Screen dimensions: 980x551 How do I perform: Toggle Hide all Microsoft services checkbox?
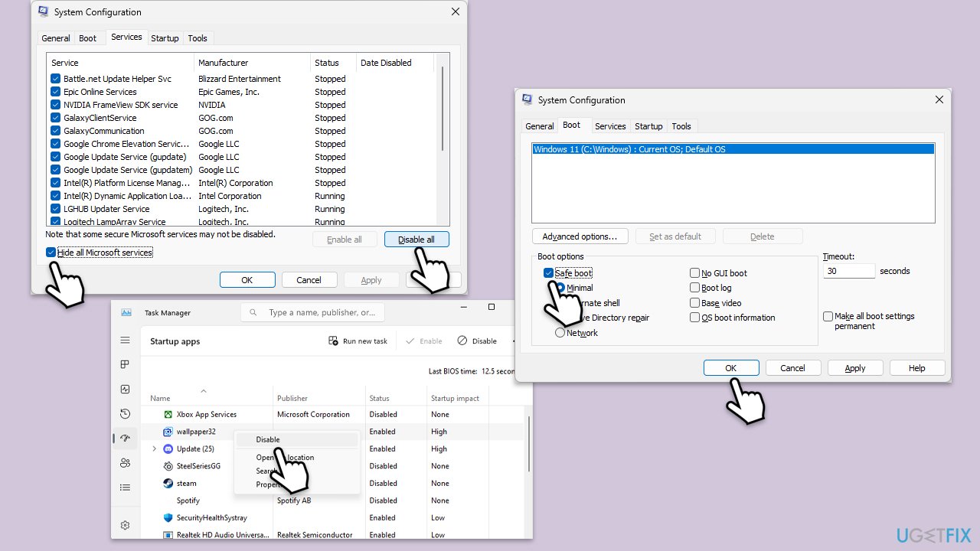(51, 253)
